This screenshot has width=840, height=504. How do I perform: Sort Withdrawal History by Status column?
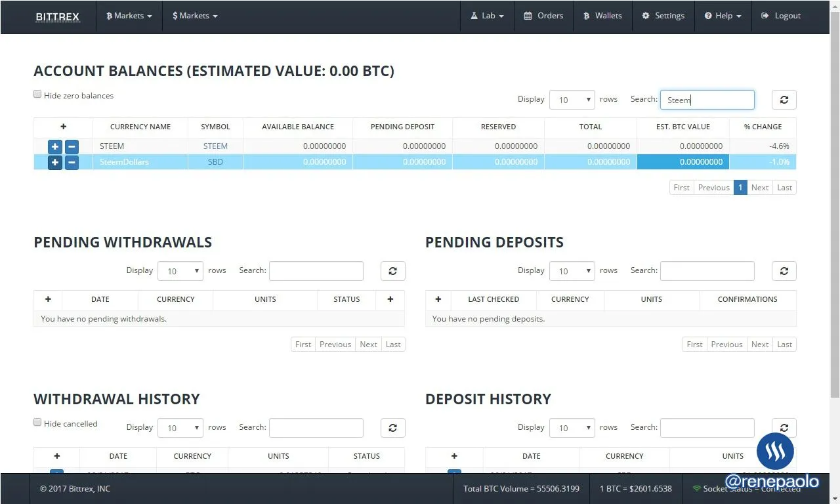[x=366, y=456]
